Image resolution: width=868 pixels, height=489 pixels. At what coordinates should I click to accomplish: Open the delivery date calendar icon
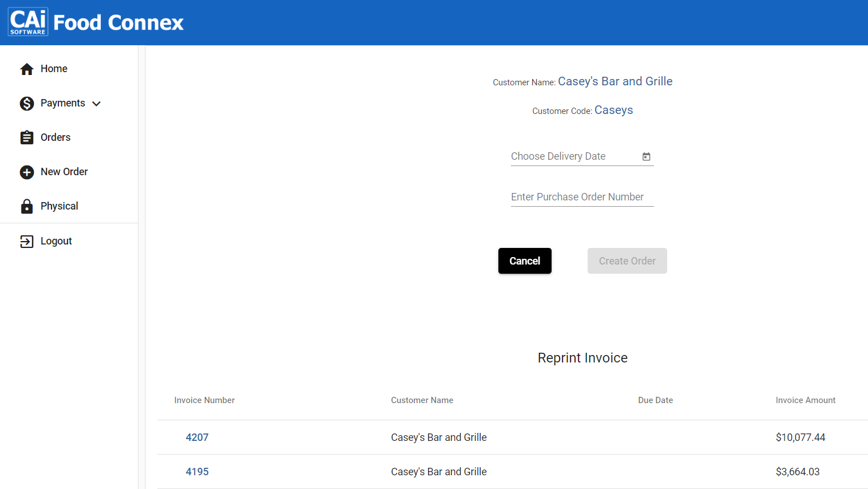coord(647,156)
